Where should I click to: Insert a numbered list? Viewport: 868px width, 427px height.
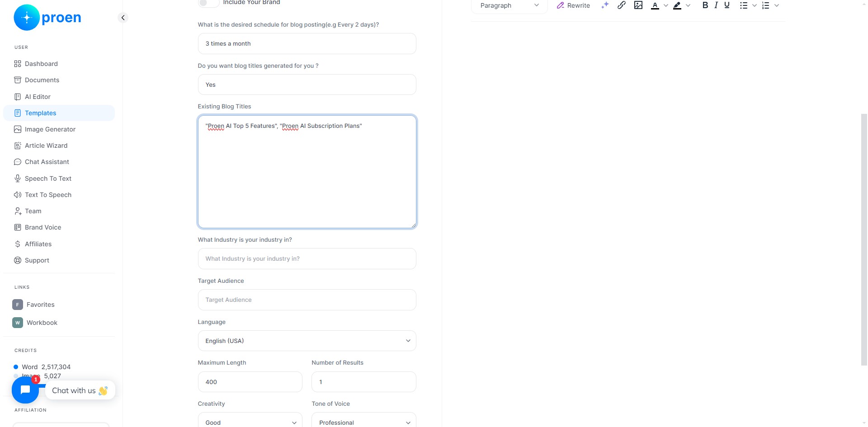(766, 5)
